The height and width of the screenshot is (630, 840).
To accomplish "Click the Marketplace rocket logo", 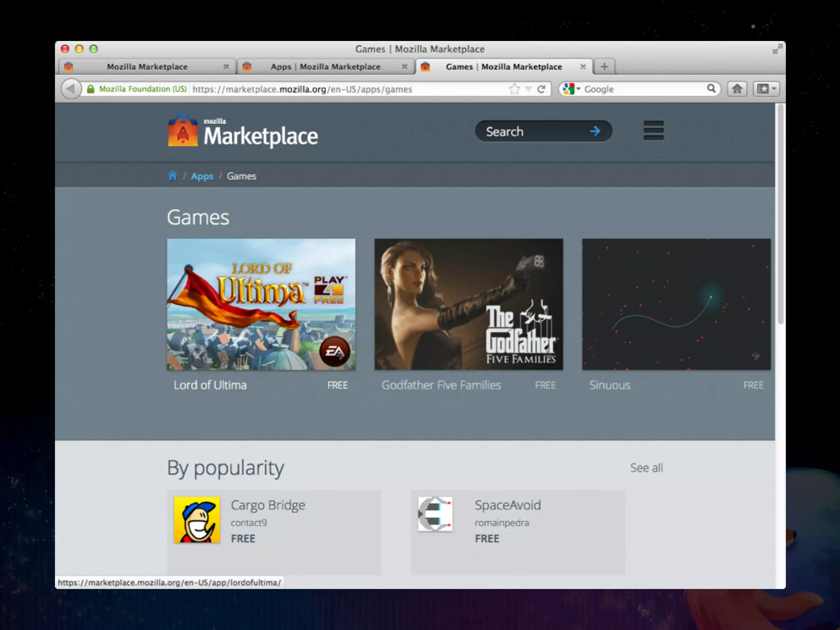I will pos(183,131).
